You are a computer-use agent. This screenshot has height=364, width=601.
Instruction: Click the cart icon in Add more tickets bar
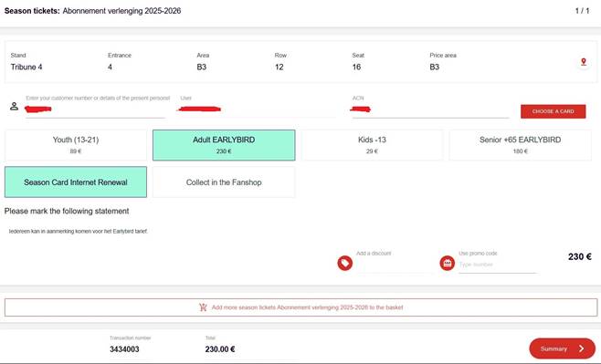203,307
